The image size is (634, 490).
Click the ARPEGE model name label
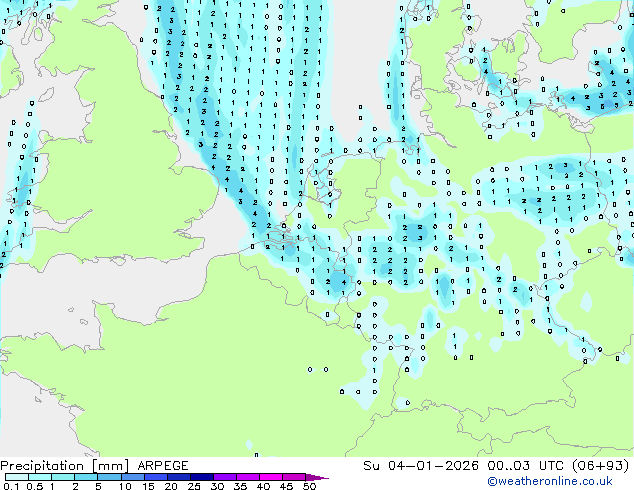pos(163,466)
